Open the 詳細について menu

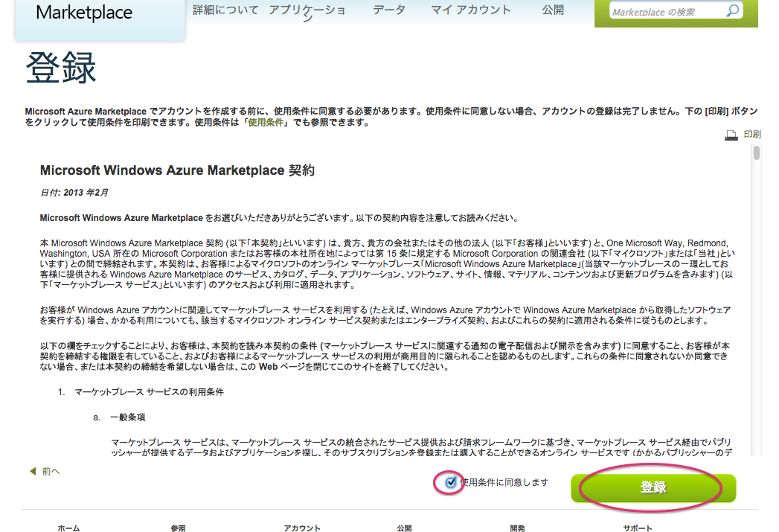click(225, 10)
